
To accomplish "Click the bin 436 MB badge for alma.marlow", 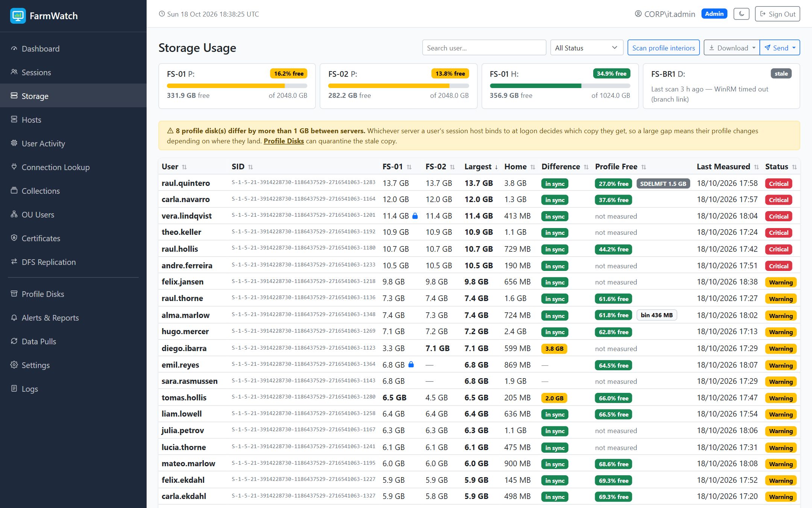I will [657, 315].
